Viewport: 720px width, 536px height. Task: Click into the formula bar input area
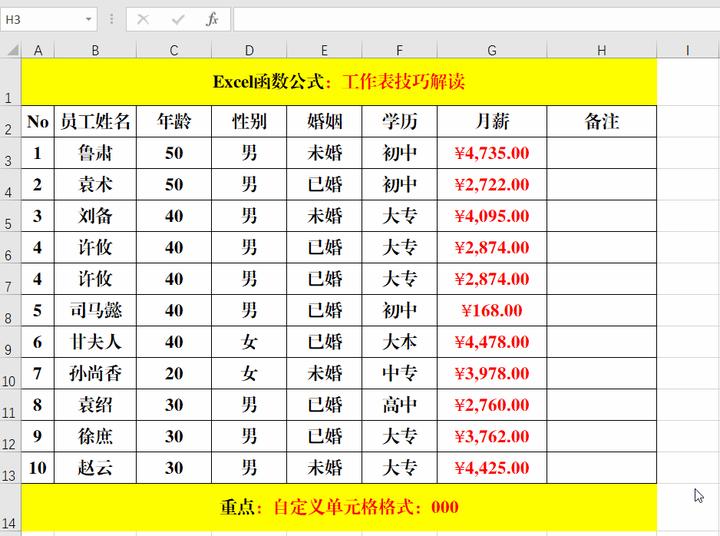(477, 20)
